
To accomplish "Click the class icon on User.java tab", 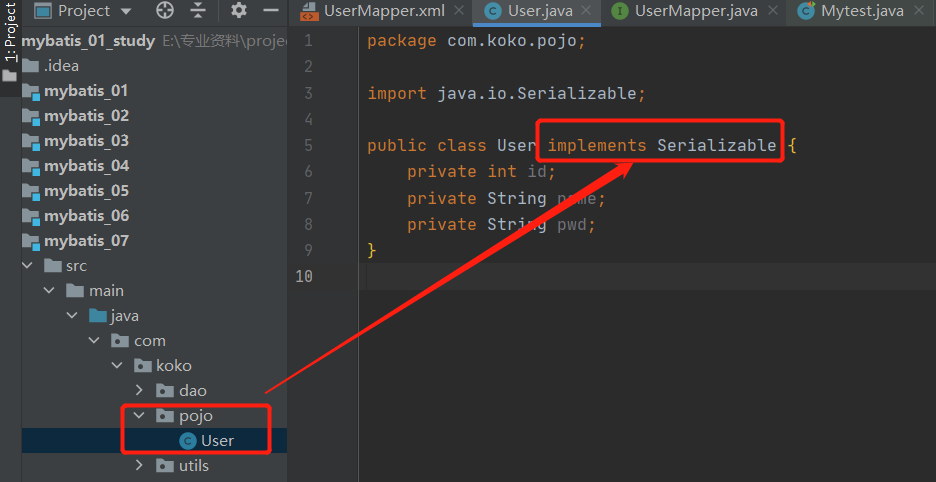I will (492, 11).
